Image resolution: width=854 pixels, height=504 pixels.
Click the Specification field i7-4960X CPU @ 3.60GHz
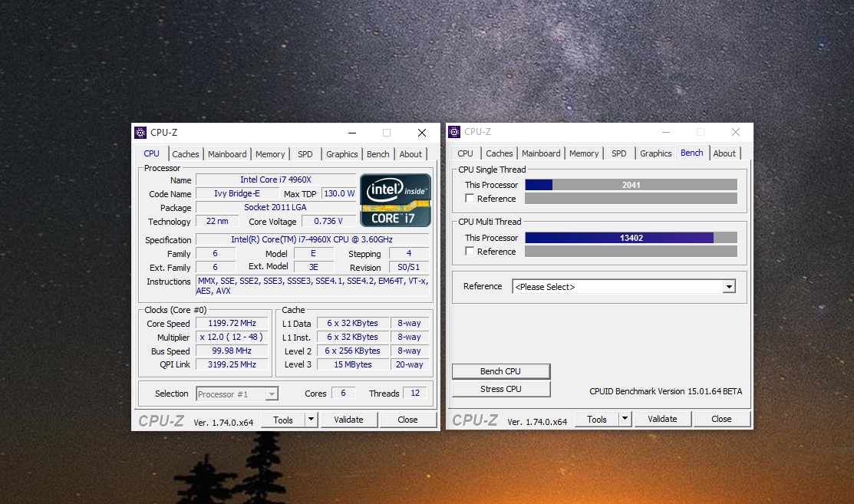312,239
